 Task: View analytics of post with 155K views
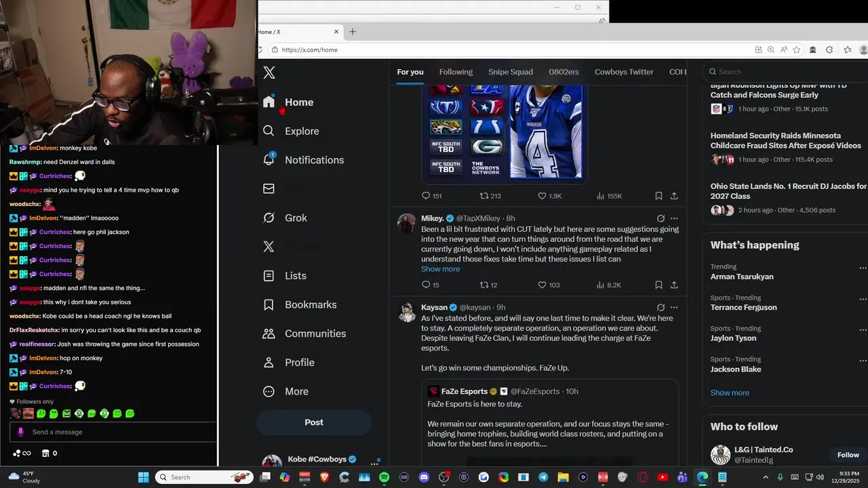(609, 196)
